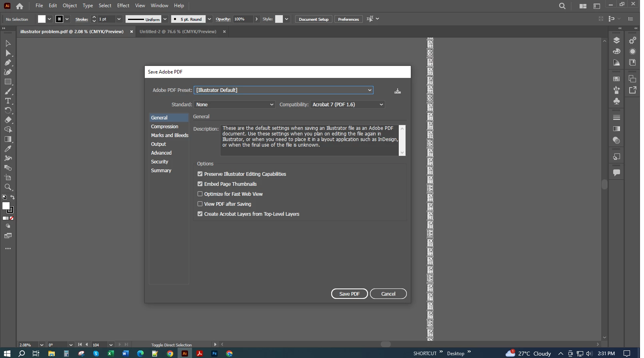This screenshot has width=644, height=358.
Task: Open the zoom level dropdown
Action: tap(42, 345)
